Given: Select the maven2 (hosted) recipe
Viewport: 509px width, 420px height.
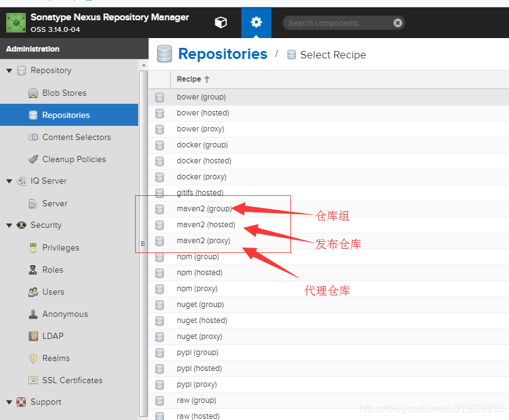Looking at the screenshot, I should tap(328, 225).
